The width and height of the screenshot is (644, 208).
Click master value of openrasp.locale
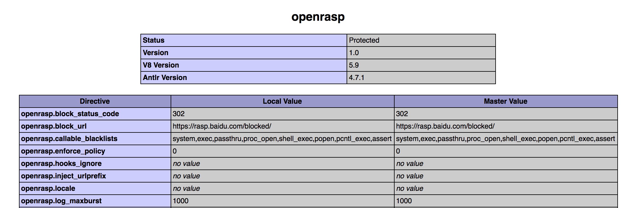[x=410, y=188]
